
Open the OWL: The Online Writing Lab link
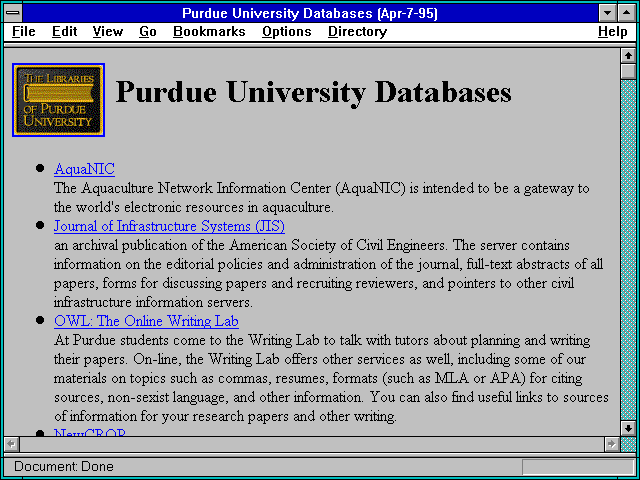(146, 321)
